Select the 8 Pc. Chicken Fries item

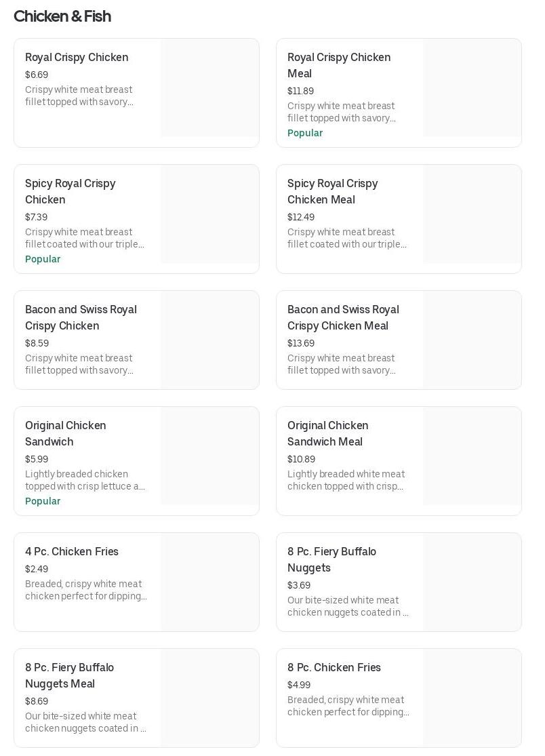(334, 668)
